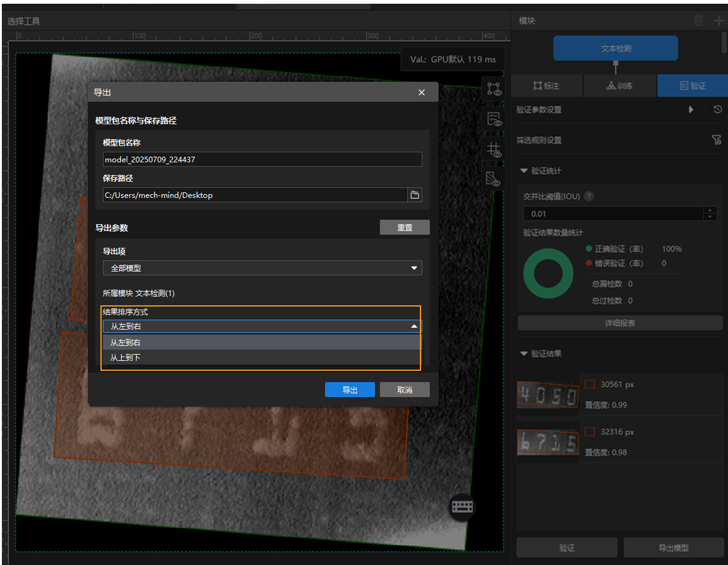
Task: Click the 验证 button at panel bottom
Action: pyautogui.click(x=567, y=548)
